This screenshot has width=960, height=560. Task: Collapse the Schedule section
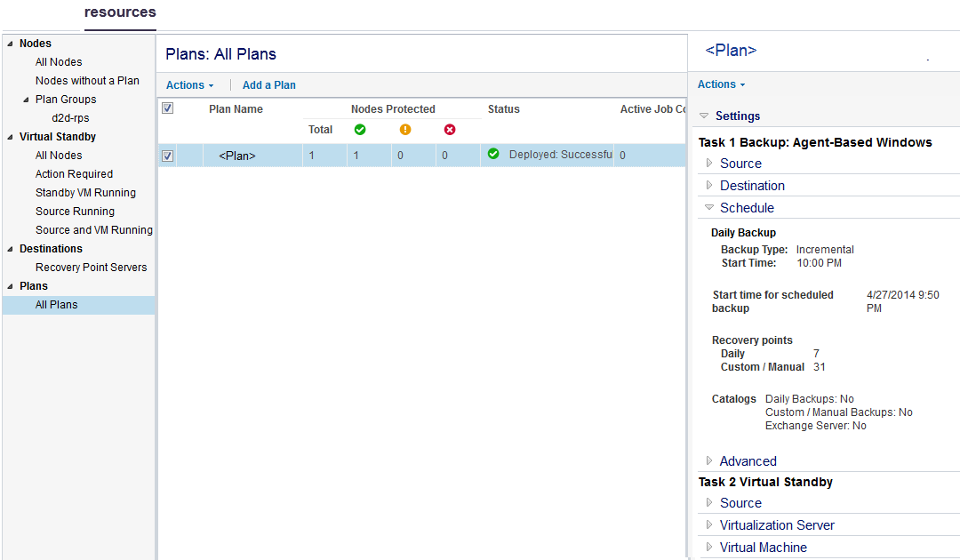pyautogui.click(x=709, y=208)
